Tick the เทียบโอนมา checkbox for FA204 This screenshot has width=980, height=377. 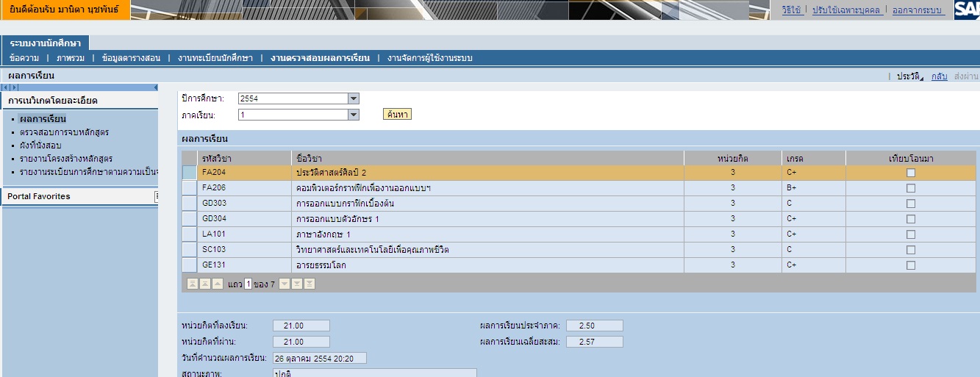(911, 173)
